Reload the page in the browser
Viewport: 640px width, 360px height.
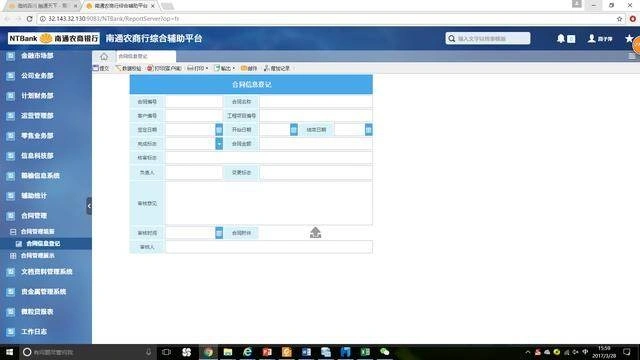tap(29, 19)
